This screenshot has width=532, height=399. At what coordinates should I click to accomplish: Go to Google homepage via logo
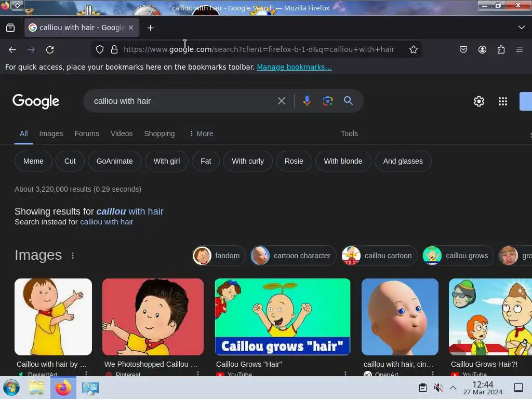36,101
